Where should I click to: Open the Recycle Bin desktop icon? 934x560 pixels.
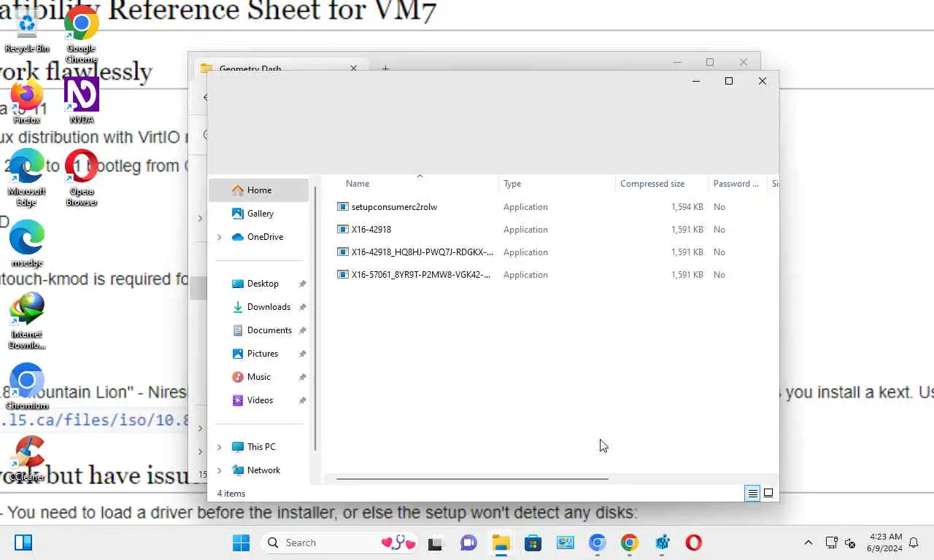27,31
